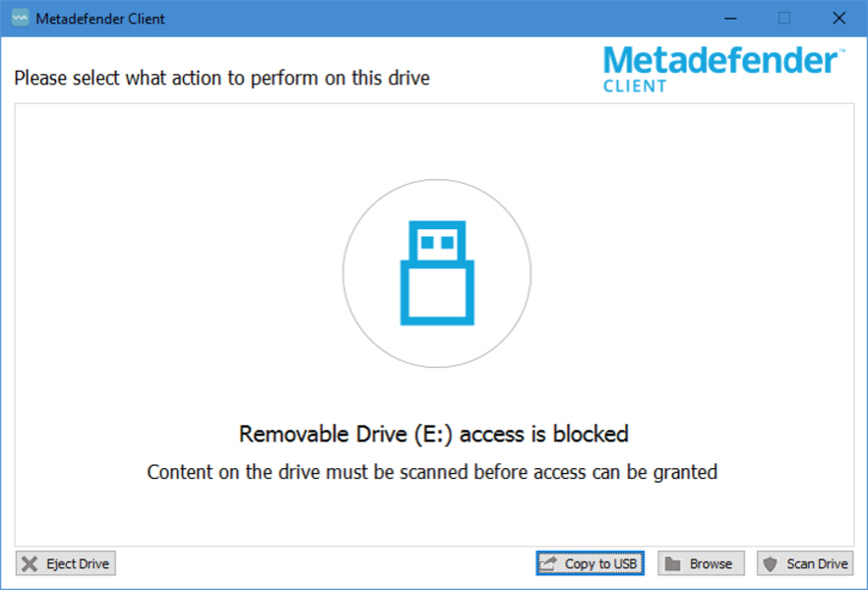
Task: Minimize the Metadefender Client window
Action: [729, 18]
